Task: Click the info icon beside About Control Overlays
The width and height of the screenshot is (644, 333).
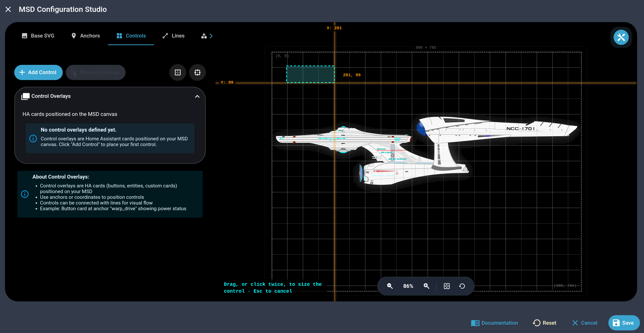Action: [25, 194]
